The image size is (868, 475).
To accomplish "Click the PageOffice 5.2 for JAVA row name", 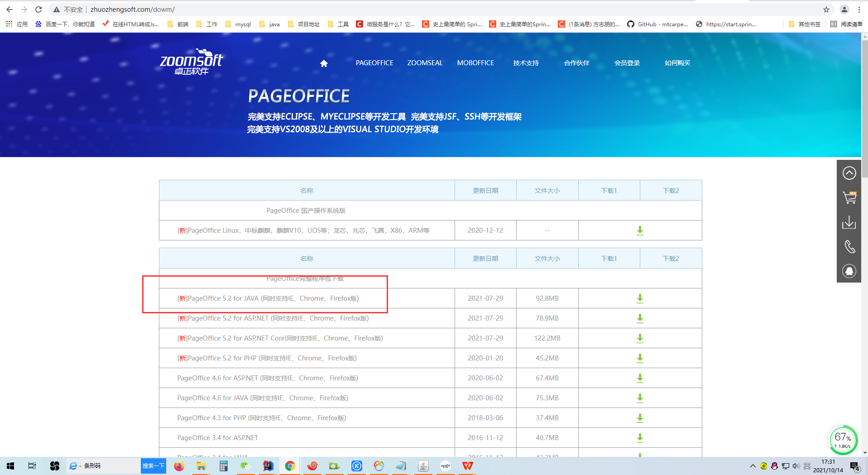I will coord(268,298).
